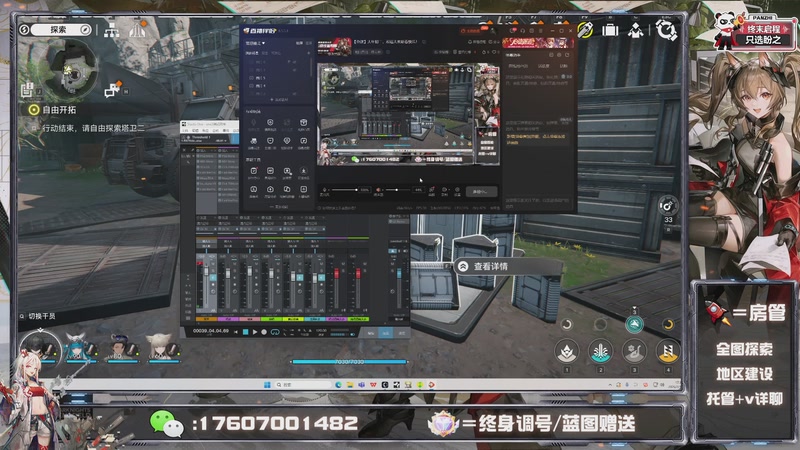Click the DAW play button

tap(255, 332)
